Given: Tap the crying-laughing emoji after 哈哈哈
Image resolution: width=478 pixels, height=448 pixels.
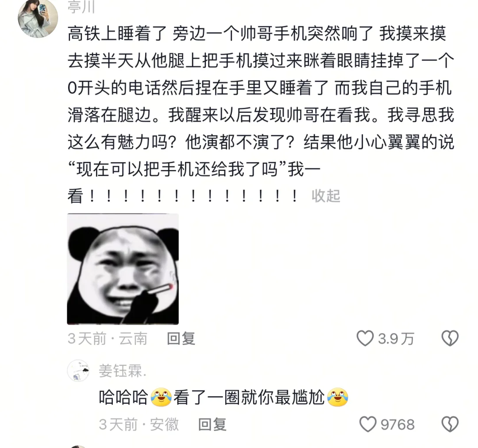Looking at the screenshot, I should click(x=161, y=397).
